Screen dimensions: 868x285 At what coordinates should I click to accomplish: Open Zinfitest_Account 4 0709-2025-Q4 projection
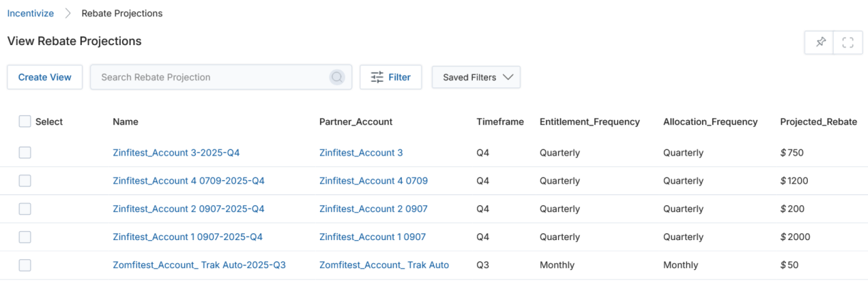188,181
